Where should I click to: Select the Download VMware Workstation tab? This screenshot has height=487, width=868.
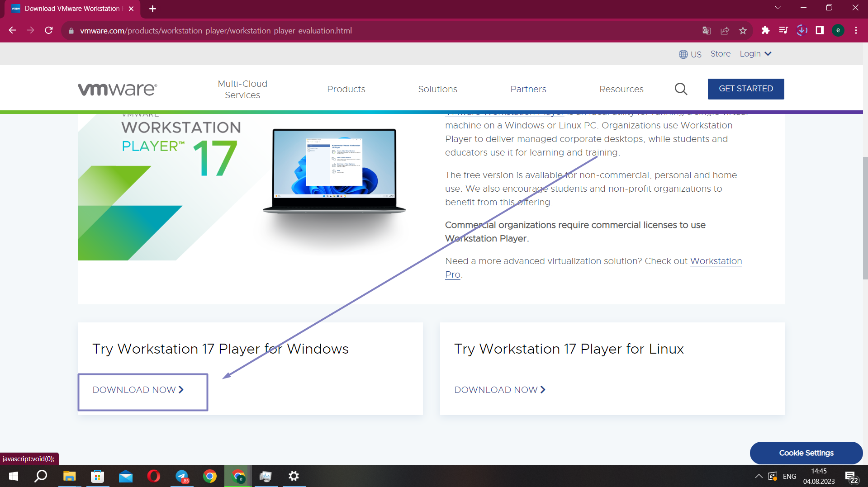coord(72,9)
